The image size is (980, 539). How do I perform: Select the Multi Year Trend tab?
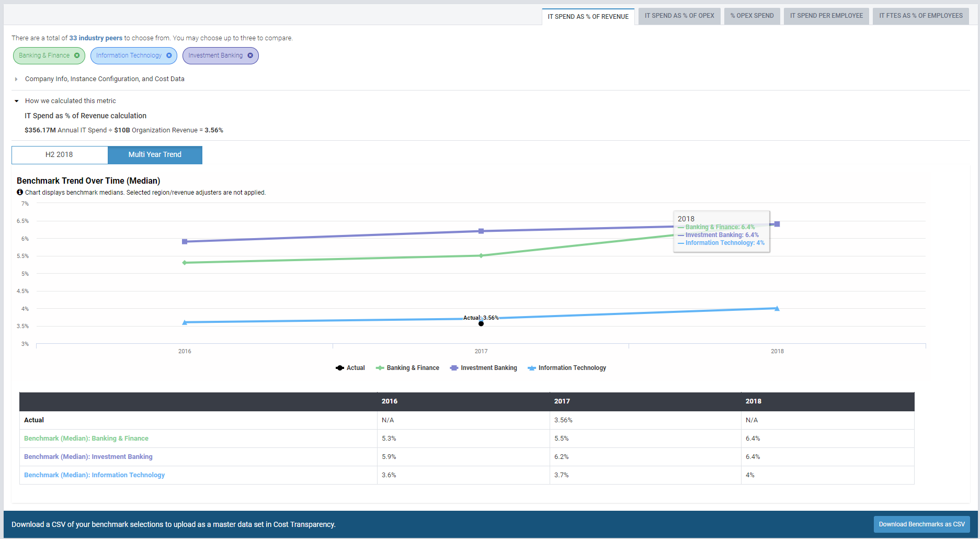point(155,155)
